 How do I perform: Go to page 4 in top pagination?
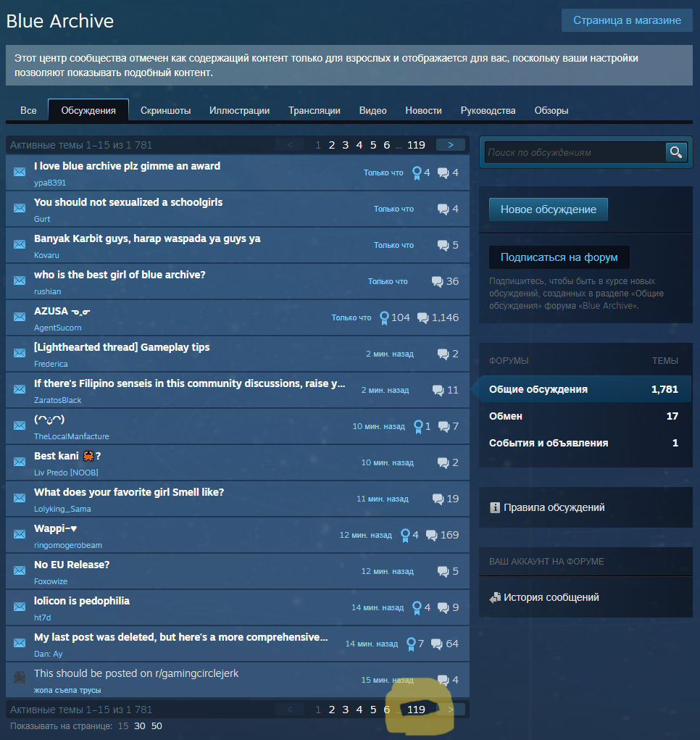click(359, 145)
